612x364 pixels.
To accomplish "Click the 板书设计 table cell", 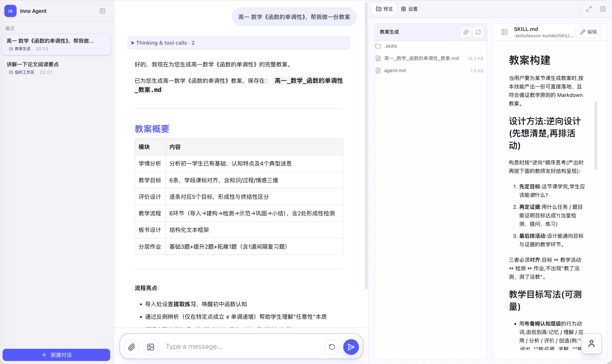I will coord(150,230).
